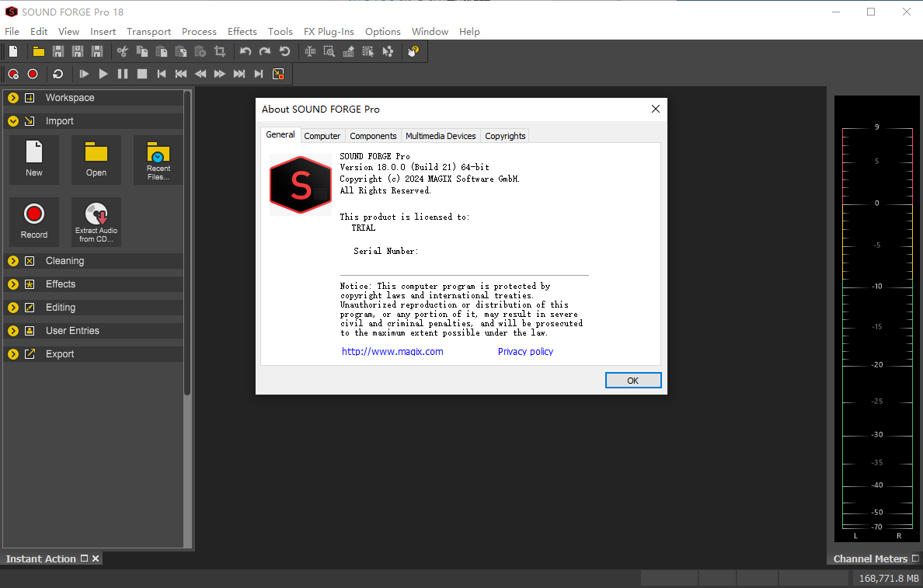The width and height of the screenshot is (923, 588).
Task: Expand the Effects section
Action: [x=13, y=284]
